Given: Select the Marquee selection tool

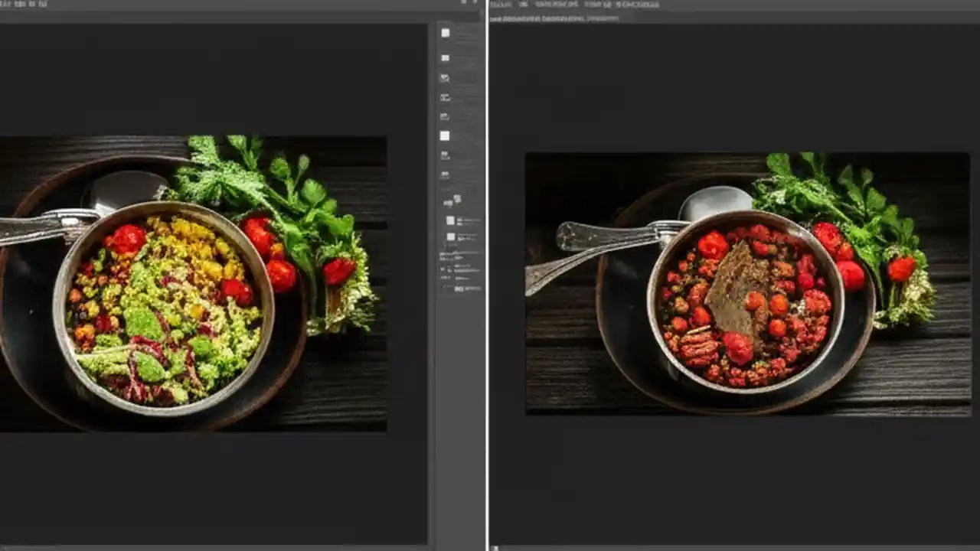Looking at the screenshot, I should click(446, 57).
